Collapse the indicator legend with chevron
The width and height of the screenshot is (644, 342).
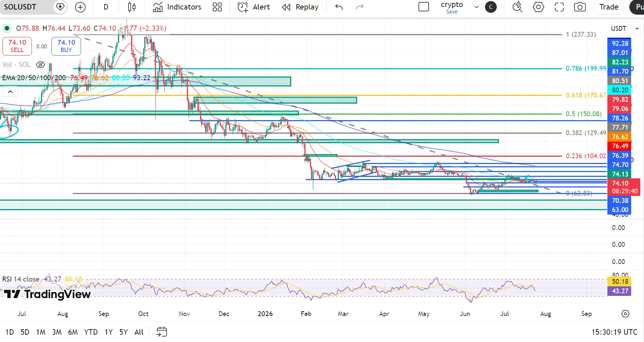pos(10,92)
